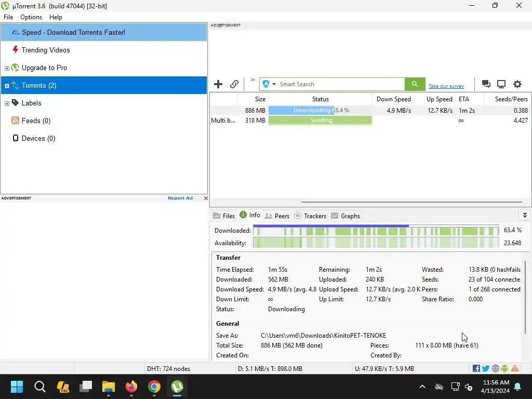Select the Downloading 63.4 % progress bar
Image resolution: width=532 pixels, height=399 pixels.
tap(320, 110)
